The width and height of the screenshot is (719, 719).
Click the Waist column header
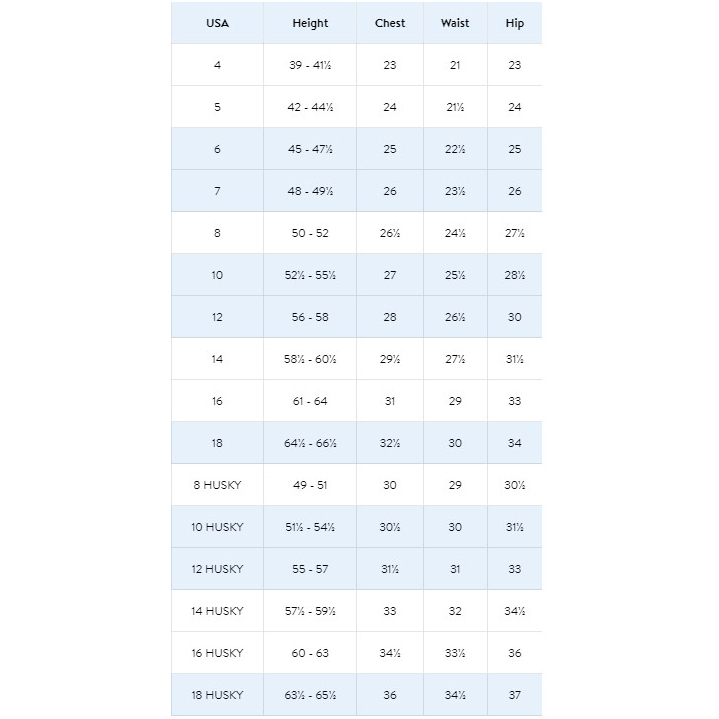pos(455,23)
